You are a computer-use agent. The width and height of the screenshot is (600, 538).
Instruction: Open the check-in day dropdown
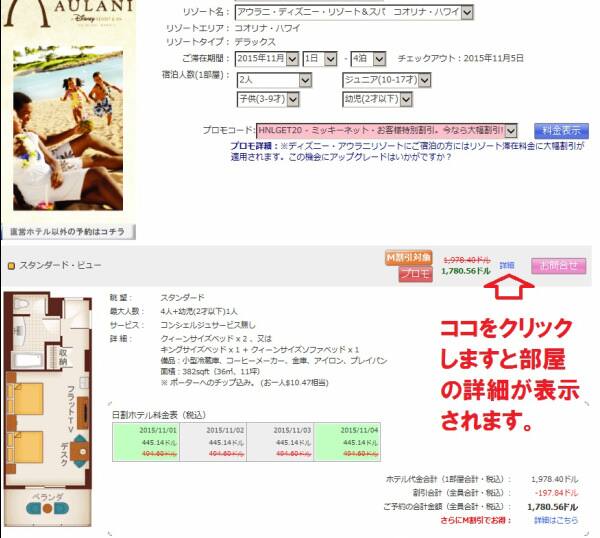pos(318,59)
